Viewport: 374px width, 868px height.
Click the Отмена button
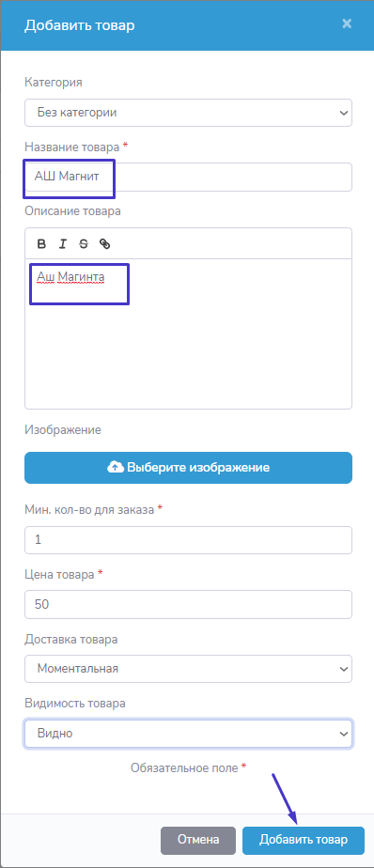198,840
